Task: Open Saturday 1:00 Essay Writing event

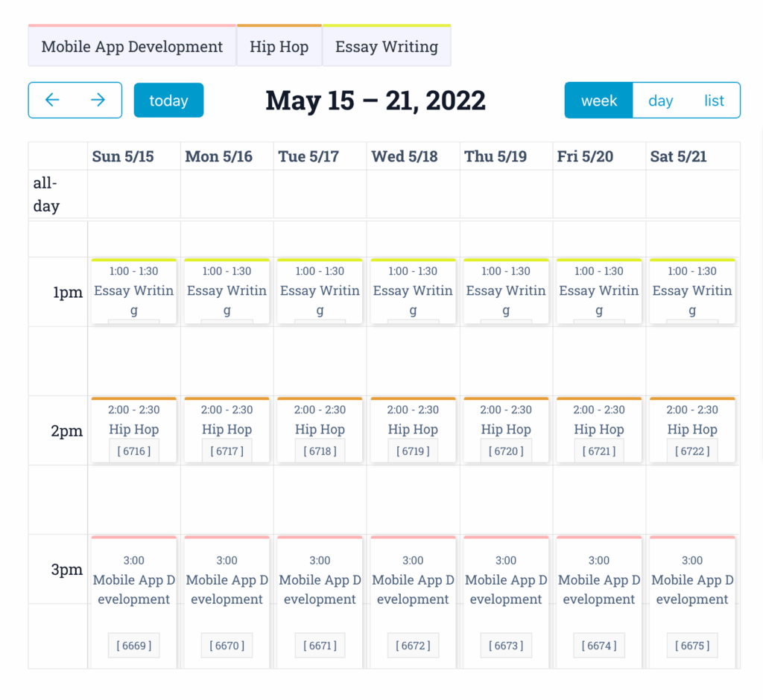Action: pos(692,291)
